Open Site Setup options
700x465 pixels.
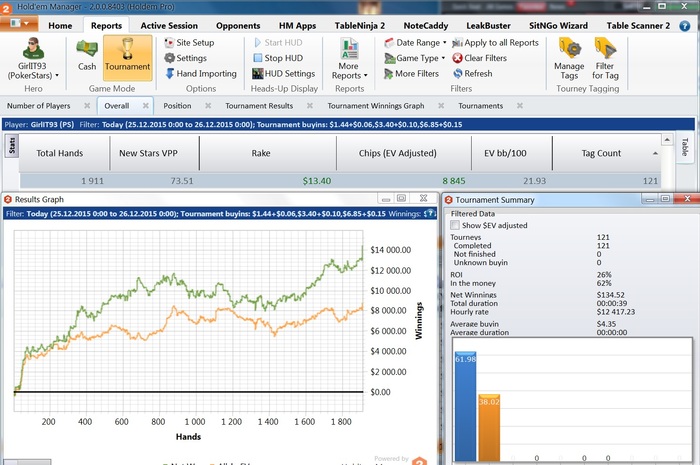189,43
